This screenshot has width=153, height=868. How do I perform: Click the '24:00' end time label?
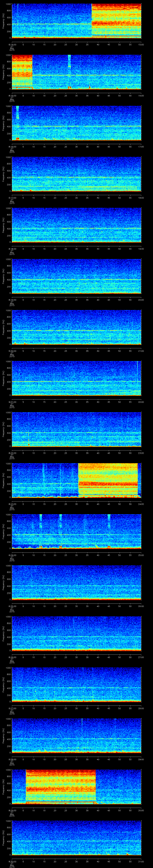(141, 504)
